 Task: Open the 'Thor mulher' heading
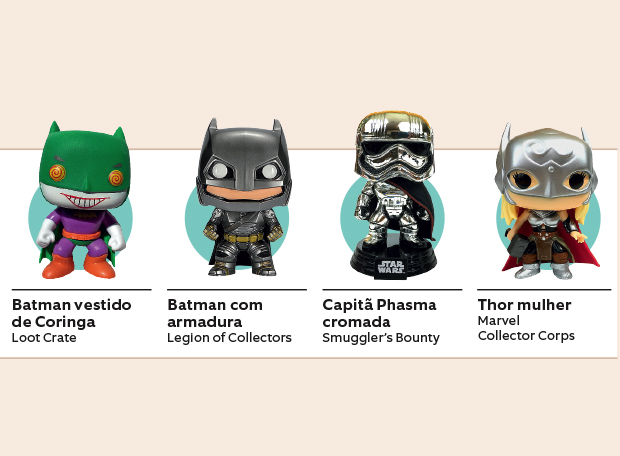point(524,305)
